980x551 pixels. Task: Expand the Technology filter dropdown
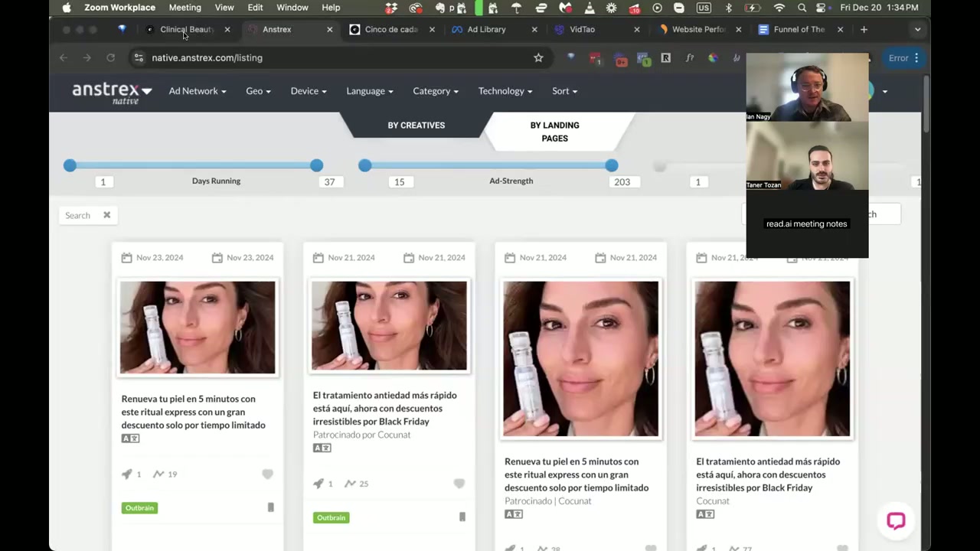point(505,91)
